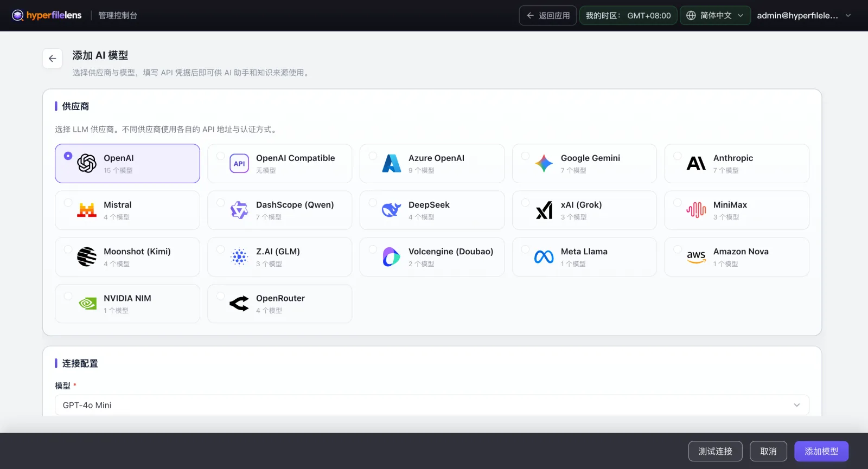The width and height of the screenshot is (868, 469).
Task: Select the Anthropic provider radio button
Action: [678, 156]
